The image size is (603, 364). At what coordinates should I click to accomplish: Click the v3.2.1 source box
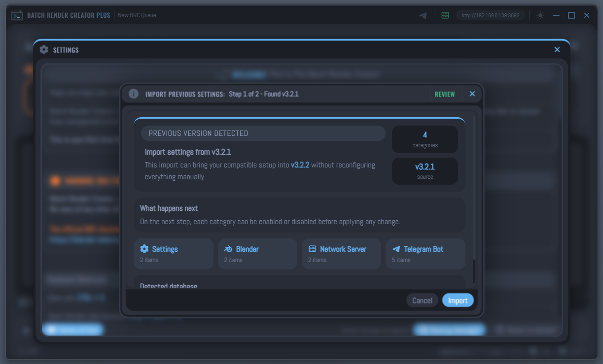tap(425, 171)
